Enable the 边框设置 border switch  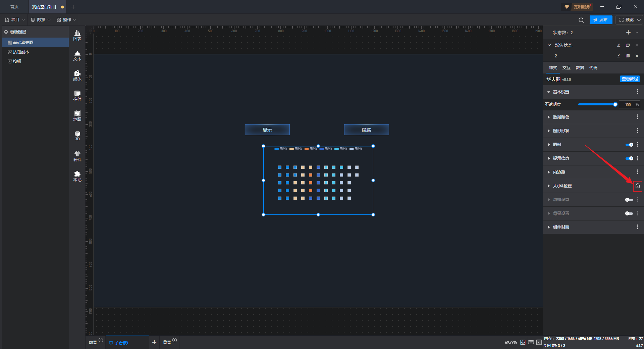click(x=629, y=200)
